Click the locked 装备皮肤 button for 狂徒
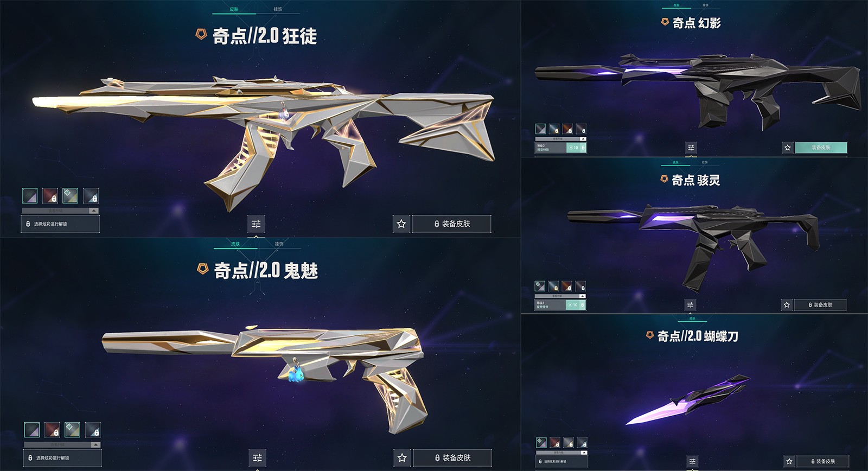The width and height of the screenshot is (868, 471). coord(452,224)
